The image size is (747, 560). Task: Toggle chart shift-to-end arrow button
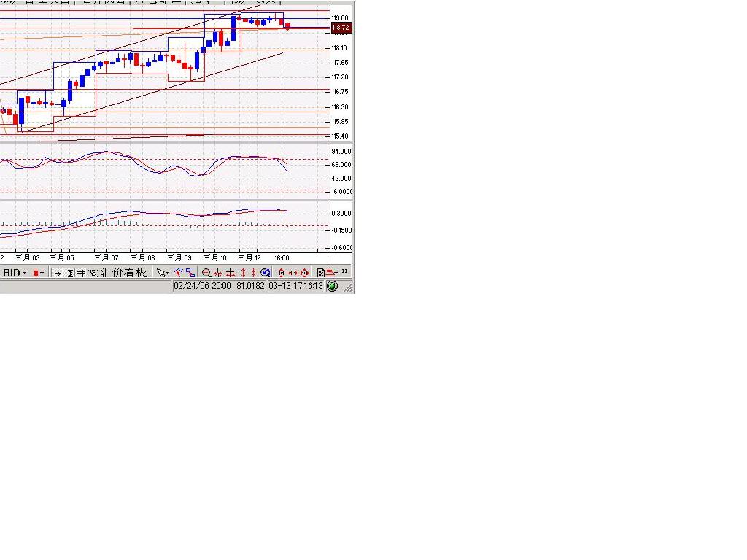[x=58, y=273]
